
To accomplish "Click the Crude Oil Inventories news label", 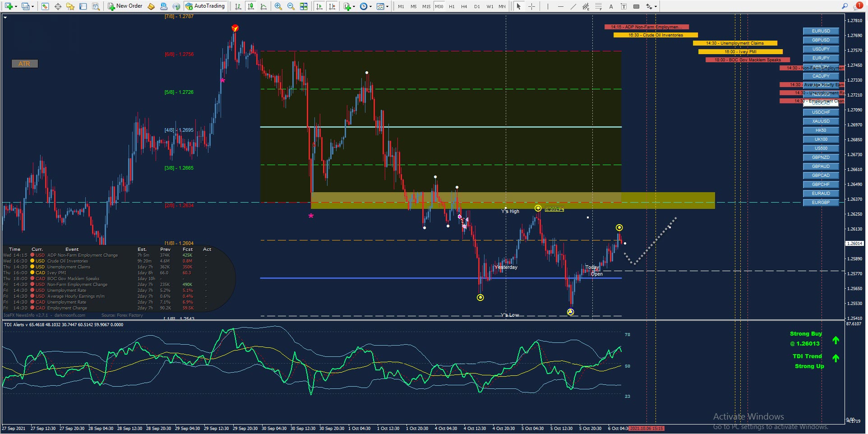I will point(656,35).
